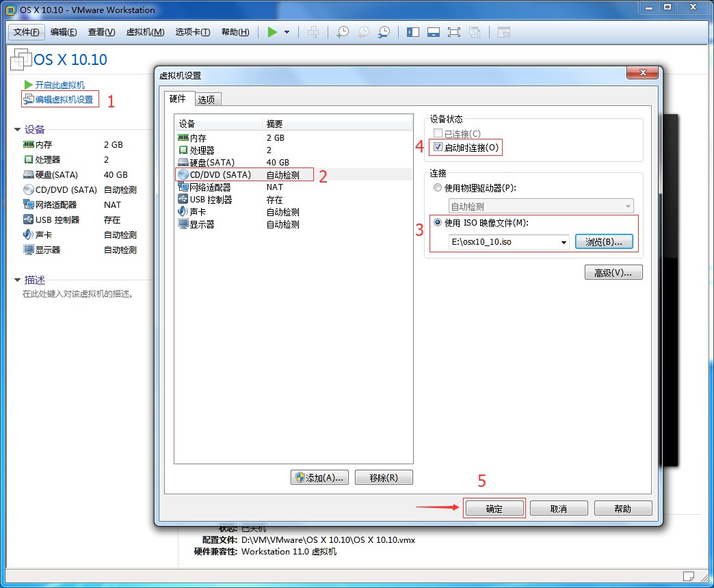The height and width of the screenshot is (588, 714).
Task: Open the Snapshot Manager toolbar icon
Action: pyautogui.click(x=384, y=31)
